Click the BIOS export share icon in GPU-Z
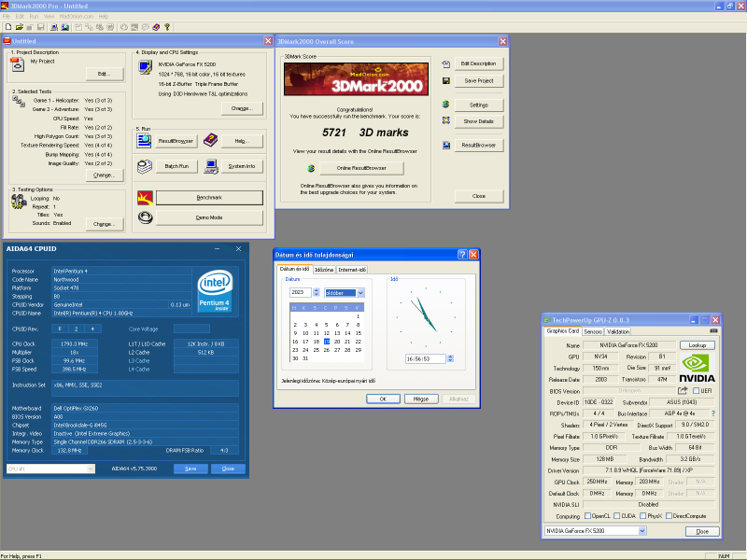The height and width of the screenshot is (560, 747). (x=683, y=390)
